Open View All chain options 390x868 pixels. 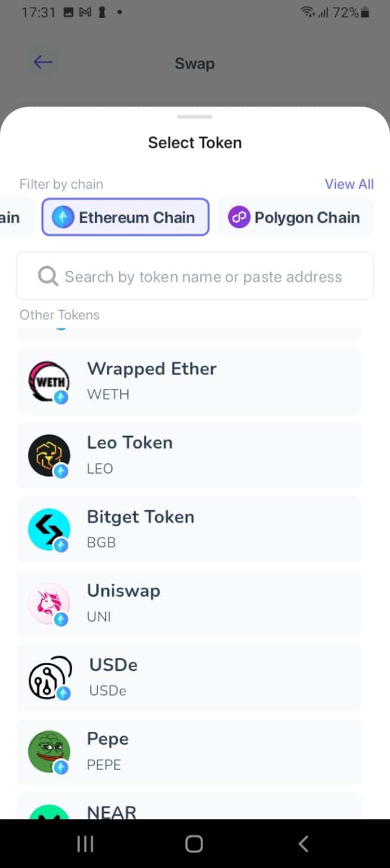click(x=349, y=184)
